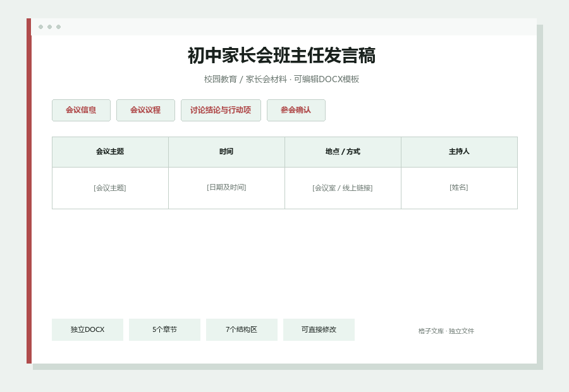
Task: Go to the 参会确认 tab
Action: click(x=296, y=111)
